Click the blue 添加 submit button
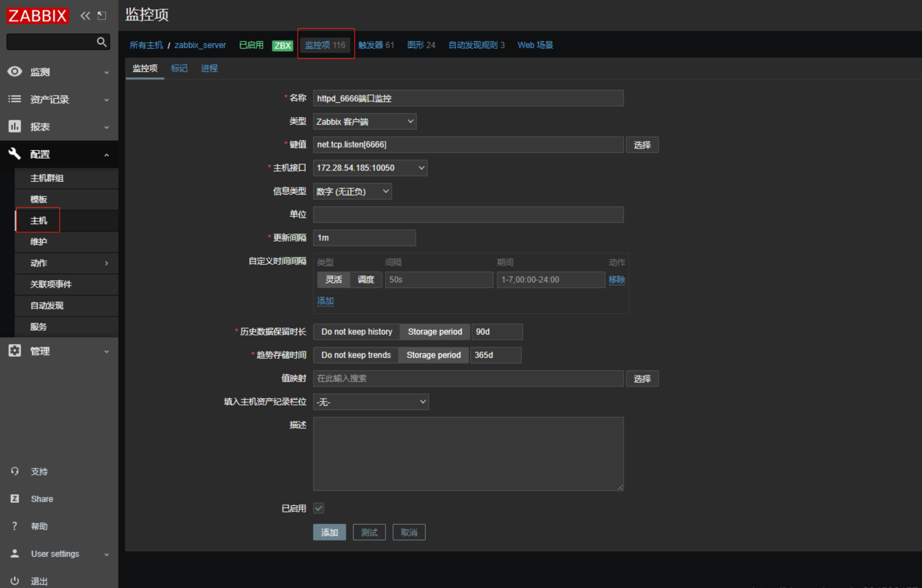The height and width of the screenshot is (588, 922). tap(329, 532)
